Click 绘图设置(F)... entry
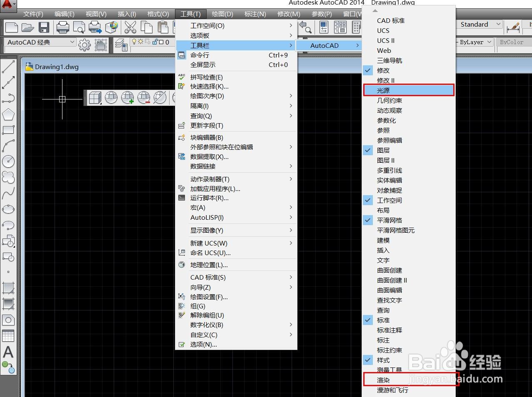The width and height of the screenshot is (532, 397). [236, 297]
